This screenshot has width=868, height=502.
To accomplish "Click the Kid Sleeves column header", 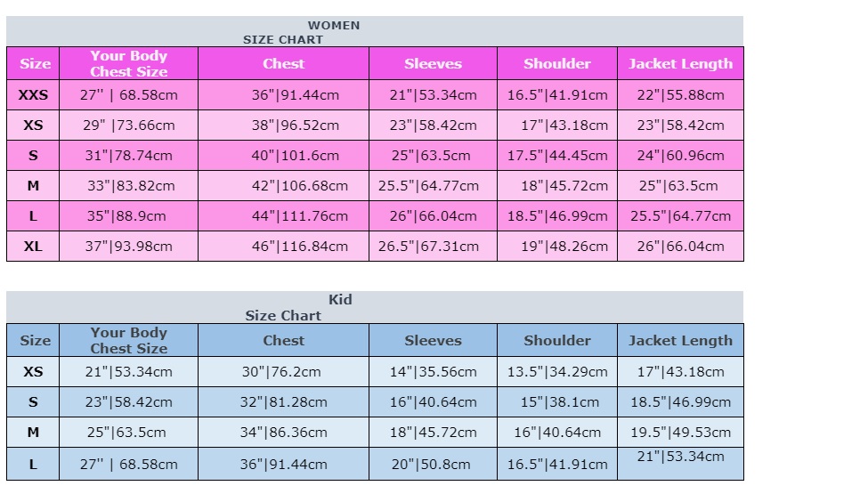I will 433,340.
